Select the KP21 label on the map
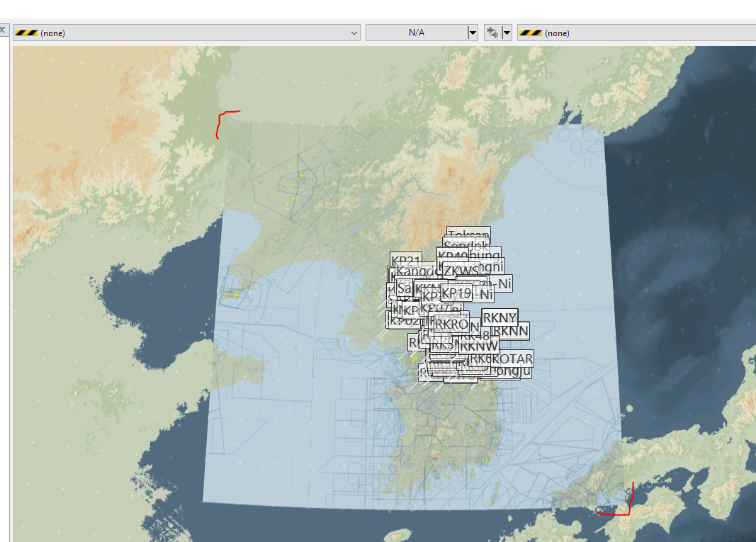 click(406, 261)
